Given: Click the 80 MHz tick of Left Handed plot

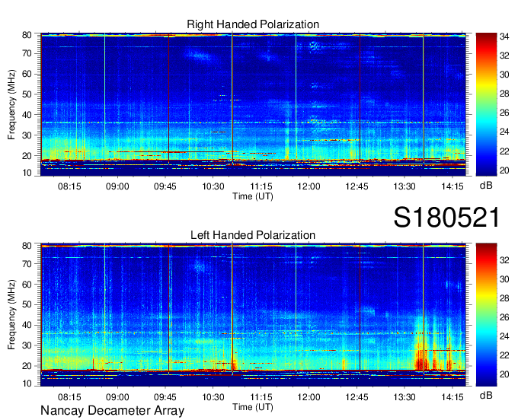Looking at the screenshot, I should [x=27, y=246].
